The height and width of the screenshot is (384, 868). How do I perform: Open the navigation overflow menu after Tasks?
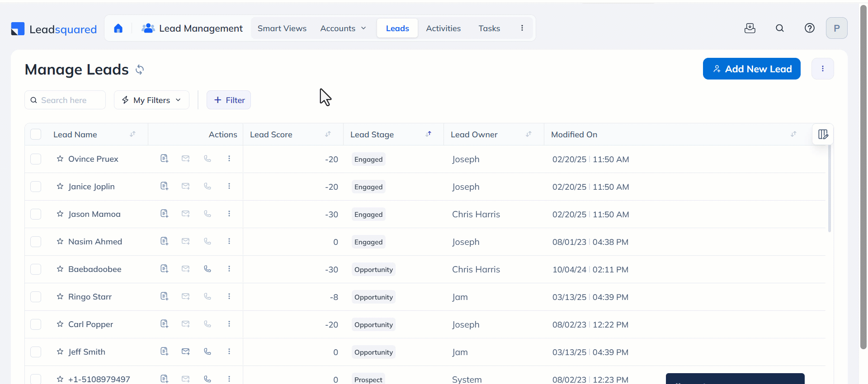[522, 28]
